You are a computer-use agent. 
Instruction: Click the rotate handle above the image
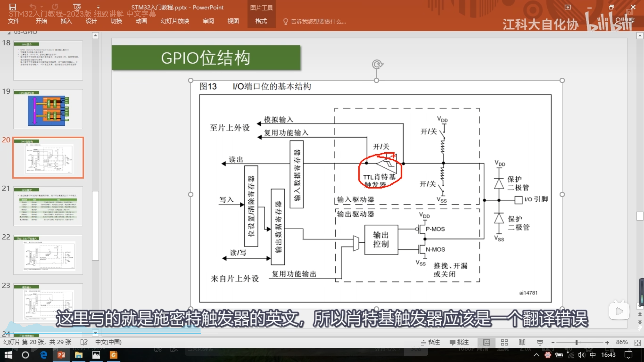(x=377, y=65)
